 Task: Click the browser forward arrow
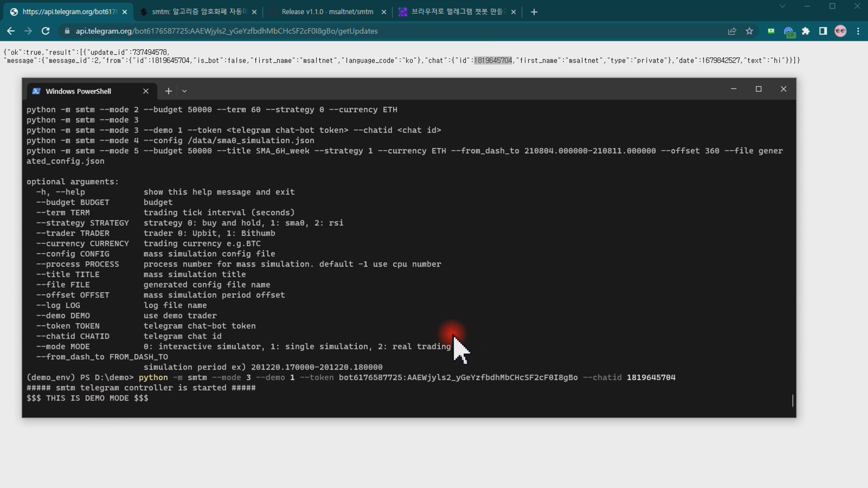click(x=28, y=31)
